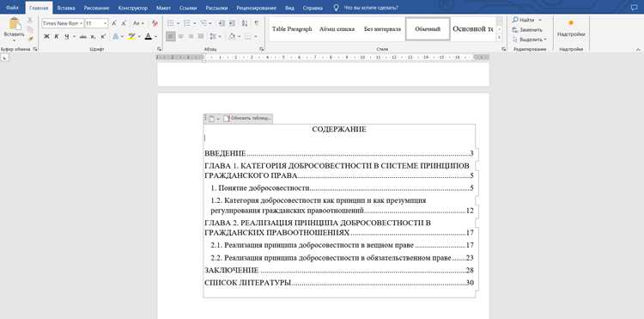Click the Cut scissors icon
The height and width of the screenshot is (319, 644).
coord(30,20)
